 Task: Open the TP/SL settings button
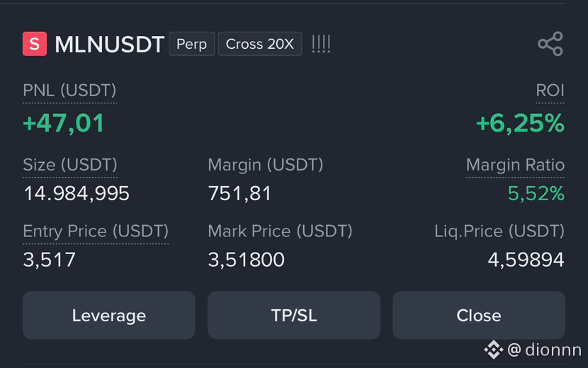pyautogui.click(x=293, y=315)
